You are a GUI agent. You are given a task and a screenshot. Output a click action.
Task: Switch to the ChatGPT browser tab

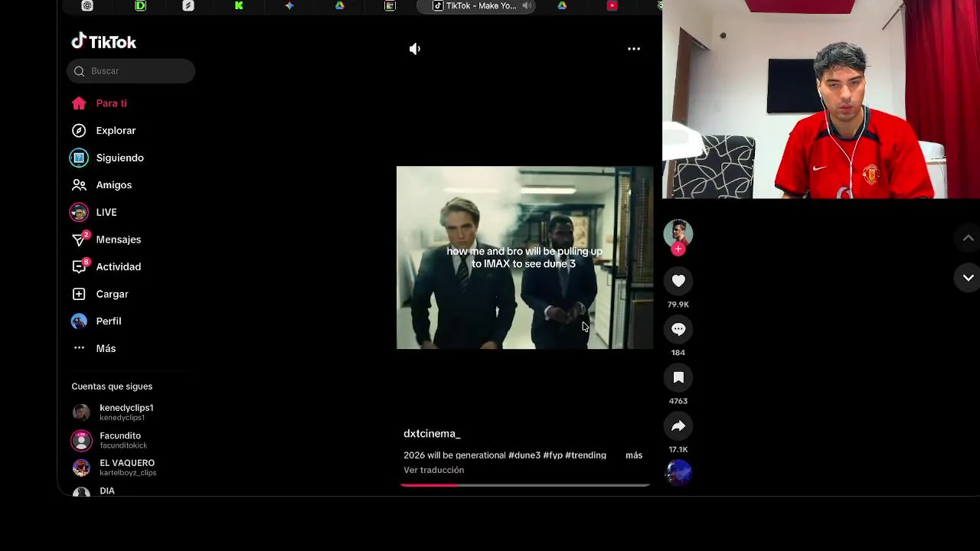(x=87, y=5)
